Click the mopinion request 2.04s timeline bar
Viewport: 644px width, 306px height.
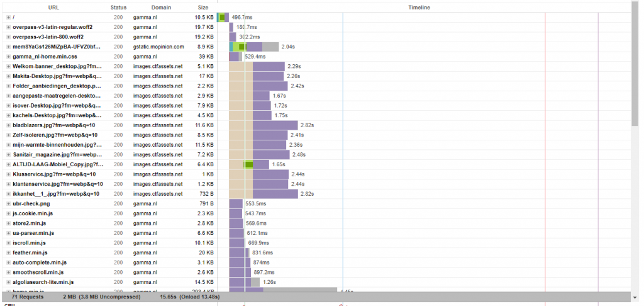[x=254, y=47]
